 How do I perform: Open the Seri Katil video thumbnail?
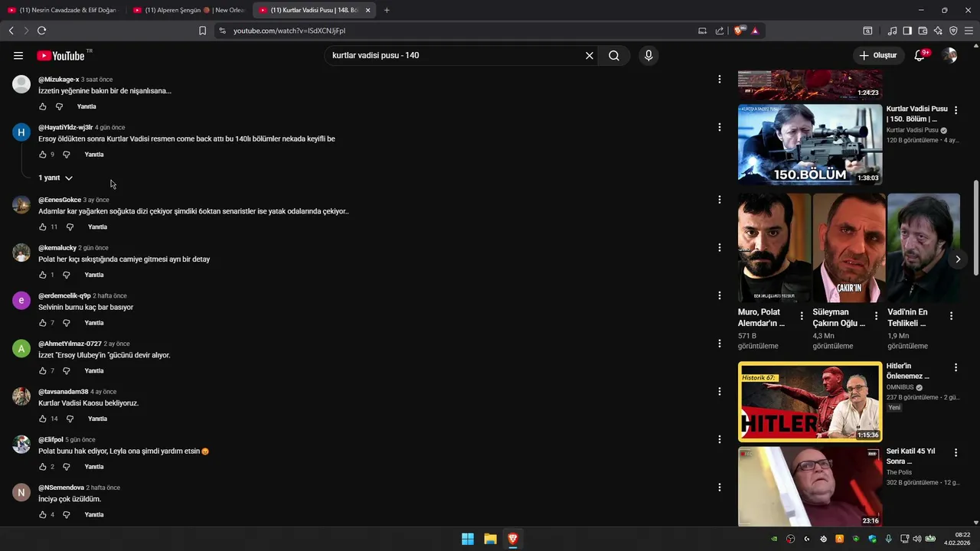pos(810,487)
